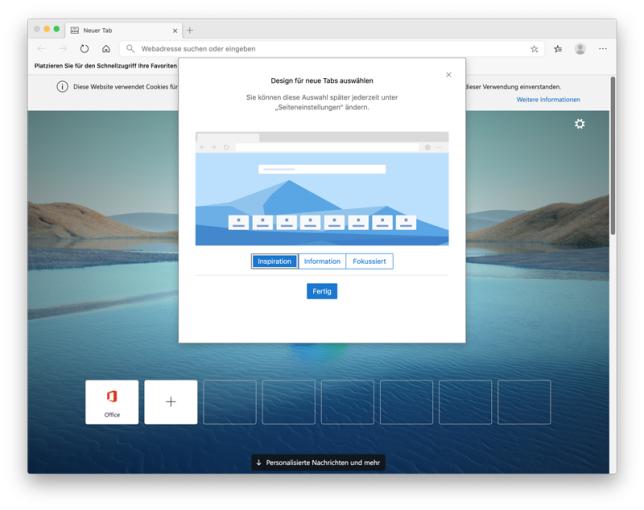
Task: Select the Information layout option
Action: click(322, 261)
